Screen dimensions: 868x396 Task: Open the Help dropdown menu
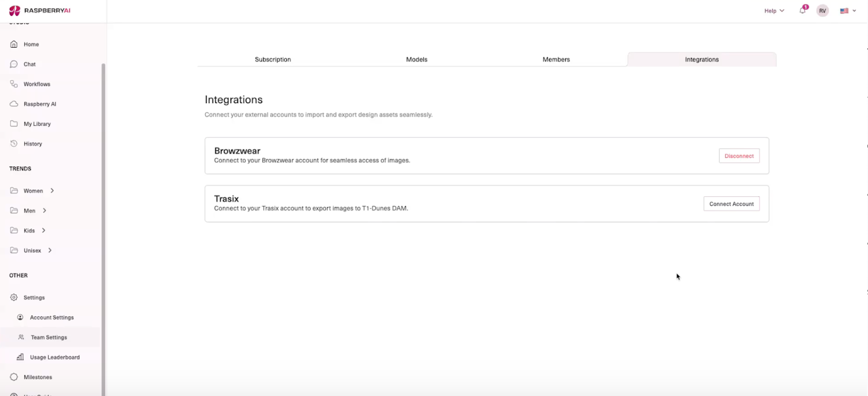point(774,11)
